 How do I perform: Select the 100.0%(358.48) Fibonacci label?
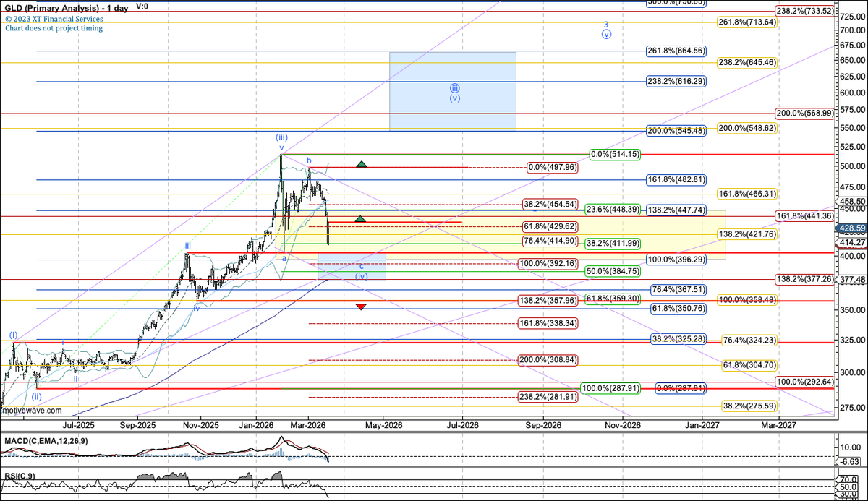747,299
